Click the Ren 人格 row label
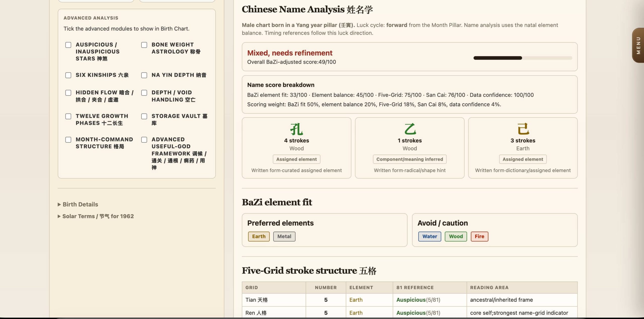This screenshot has height=319, width=644. 256,313
